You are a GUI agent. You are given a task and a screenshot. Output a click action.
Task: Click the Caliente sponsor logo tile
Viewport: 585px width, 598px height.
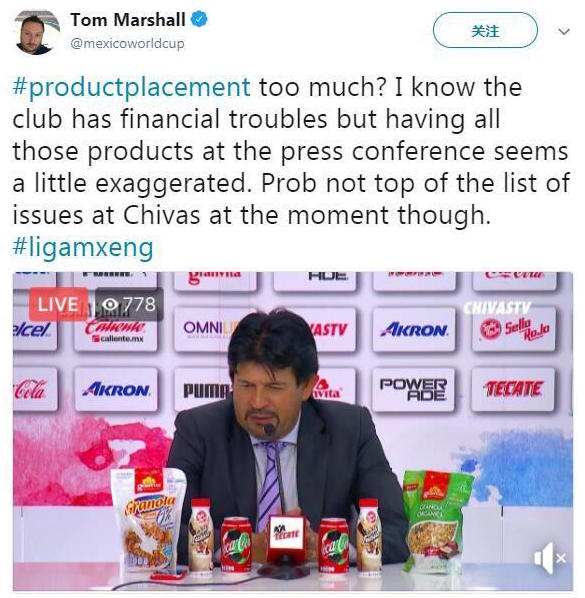[x=116, y=330]
